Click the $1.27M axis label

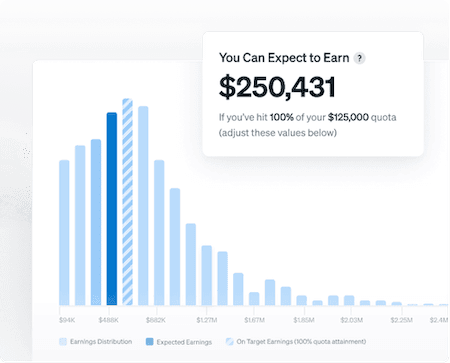[207, 320]
